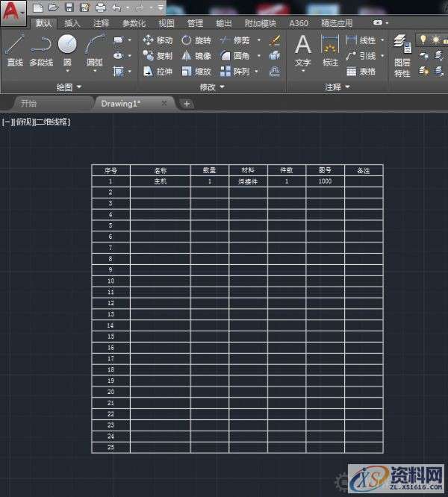Open the ribbon minimize options dropdown
This screenshot has width=448, height=497.
coord(387,23)
